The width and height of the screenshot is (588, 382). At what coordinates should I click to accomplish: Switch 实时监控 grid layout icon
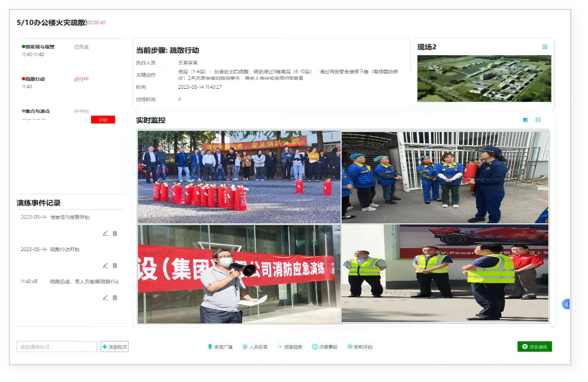525,120
